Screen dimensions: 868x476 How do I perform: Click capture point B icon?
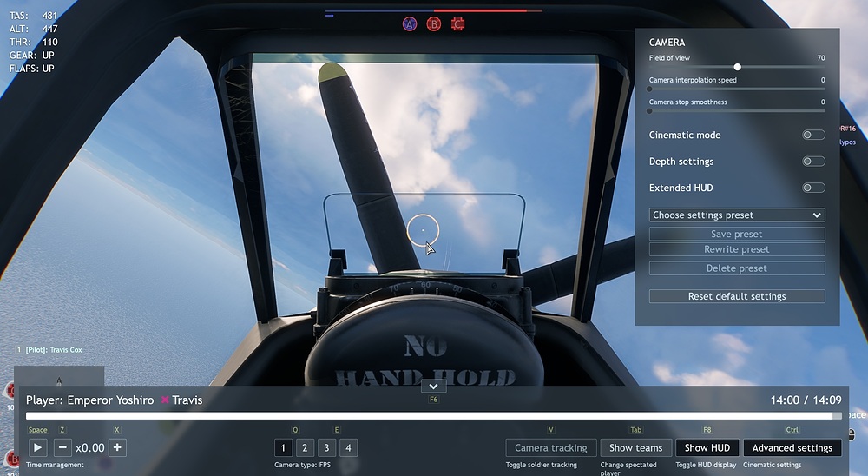434,23
